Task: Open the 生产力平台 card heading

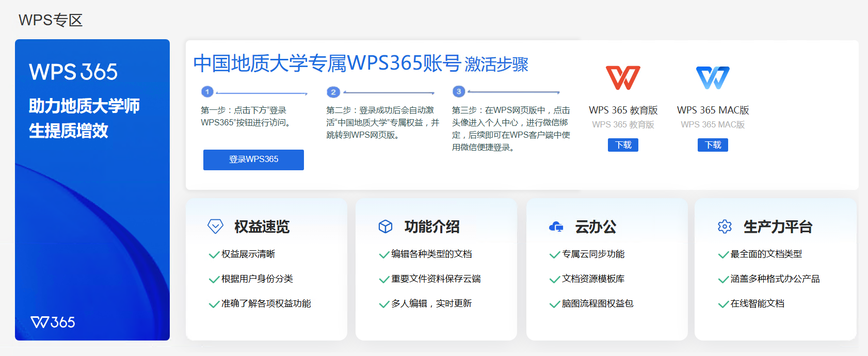Action: coord(778,226)
